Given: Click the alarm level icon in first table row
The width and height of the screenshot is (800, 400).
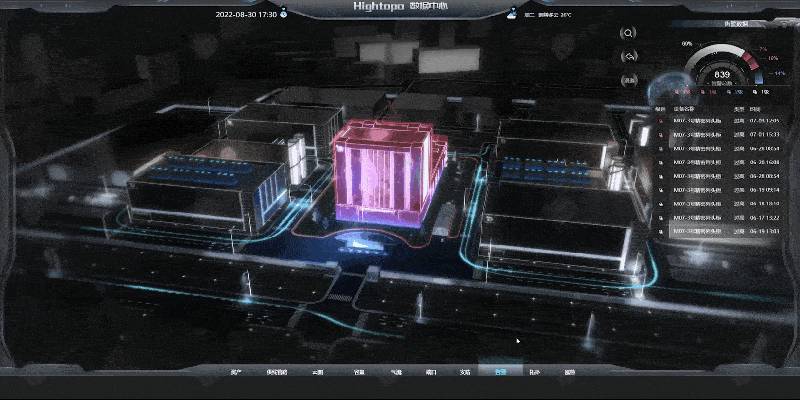Looking at the screenshot, I should pyautogui.click(x=660, y=119).
